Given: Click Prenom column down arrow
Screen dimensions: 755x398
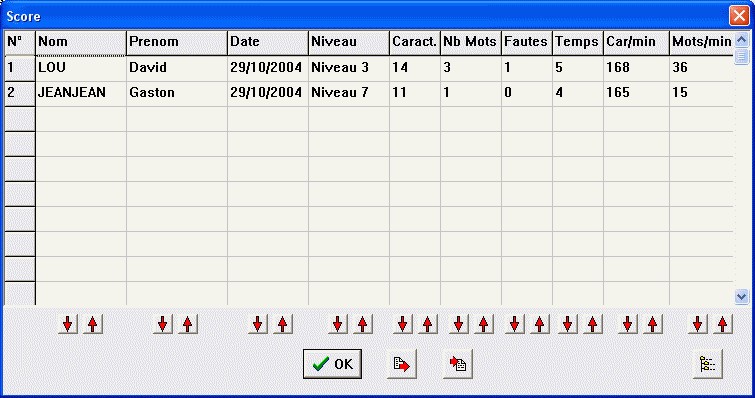Looking at the screenshot, I should pos(163,324).
